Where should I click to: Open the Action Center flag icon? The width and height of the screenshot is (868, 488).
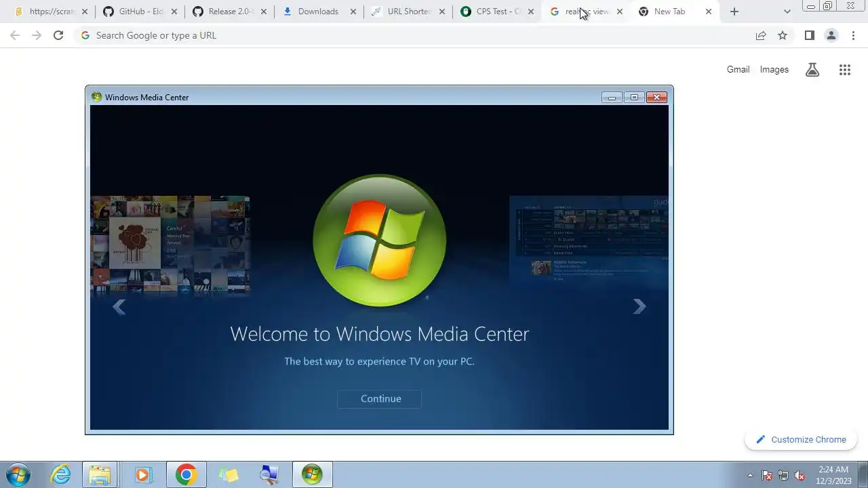tap(767, 475)
